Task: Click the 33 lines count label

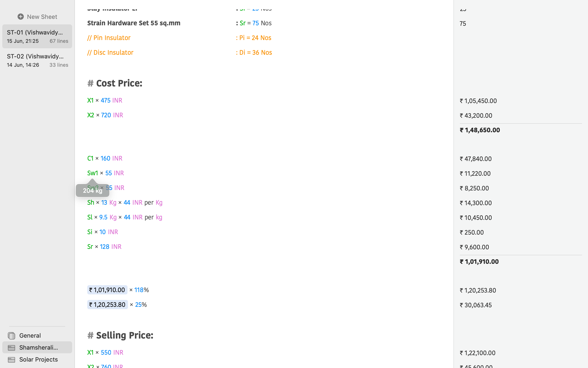Action: coord(59,65)
